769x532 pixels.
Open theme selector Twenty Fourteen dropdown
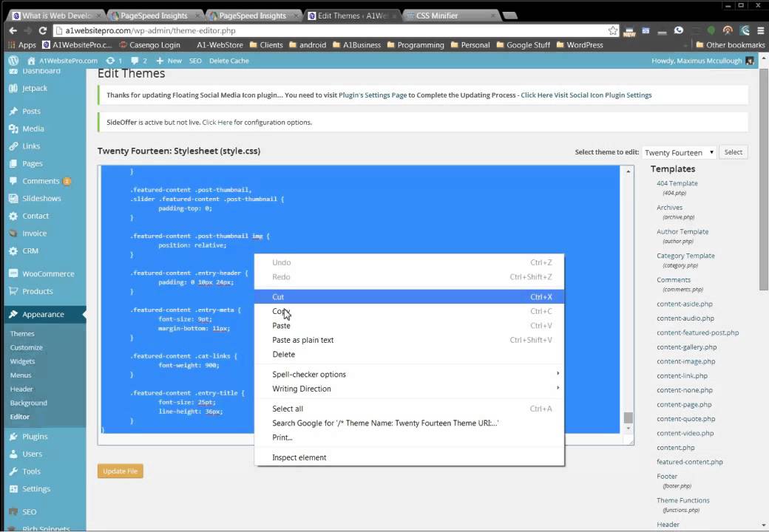click(x=679, y=152)
